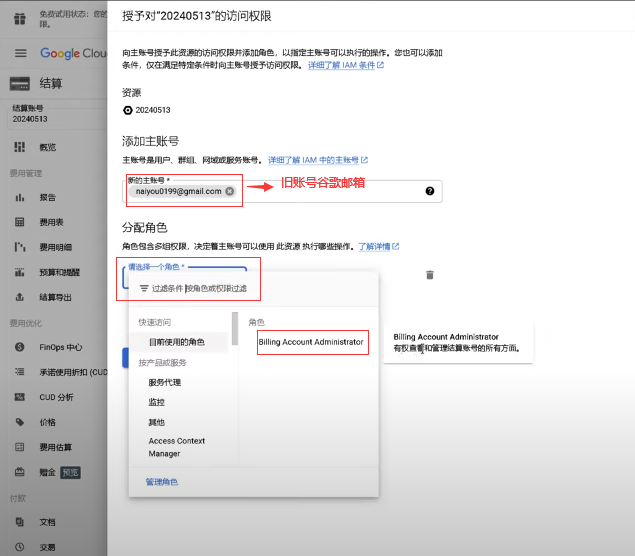Screen dimensions: 635x556
Task: Select the Access Context Manager category
Action: 177,447
